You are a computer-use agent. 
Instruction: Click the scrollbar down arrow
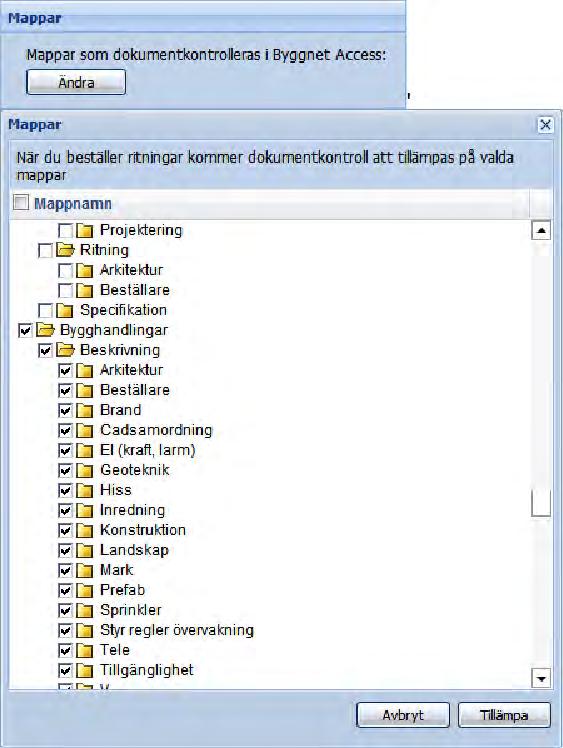541,678
